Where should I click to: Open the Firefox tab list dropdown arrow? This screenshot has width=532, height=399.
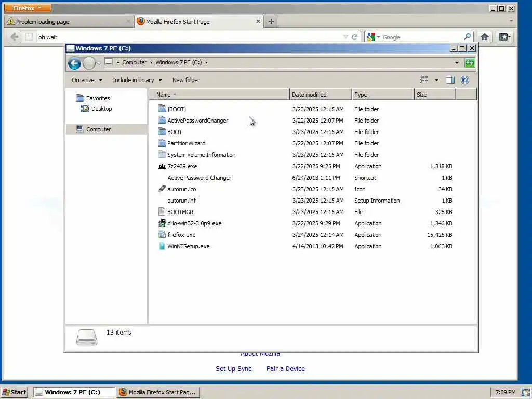click(511, 21)
